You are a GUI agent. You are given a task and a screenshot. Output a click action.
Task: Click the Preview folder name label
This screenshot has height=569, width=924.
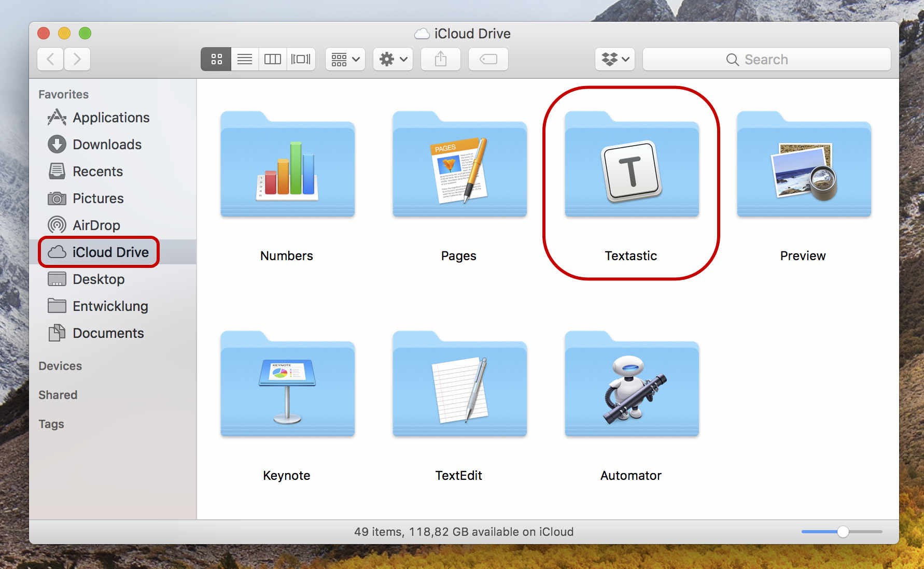[x=803, y=256]
